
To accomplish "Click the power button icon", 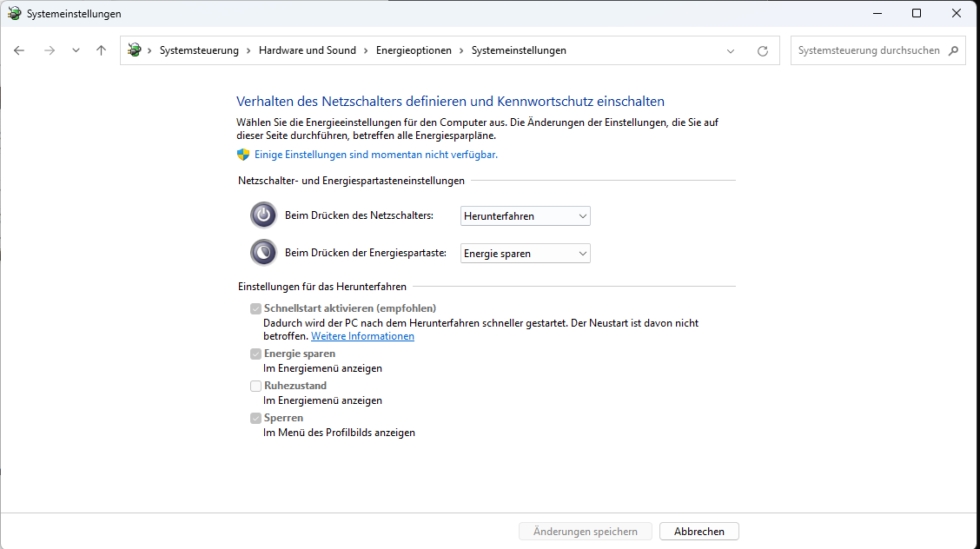I will pyautogui.click(x=263, y=215).
